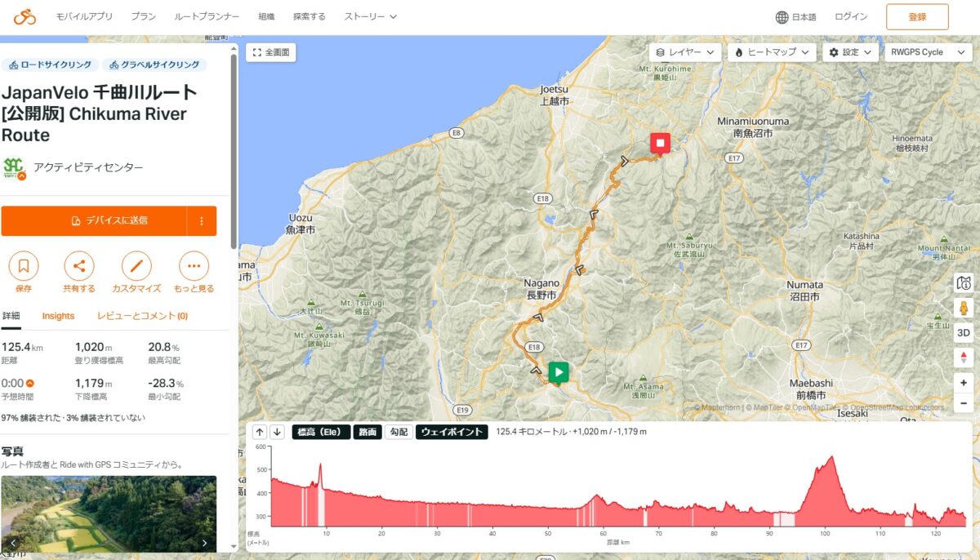Click the デバイスに送信 button
The image size is (980, 560).
[x=94, y=221]
